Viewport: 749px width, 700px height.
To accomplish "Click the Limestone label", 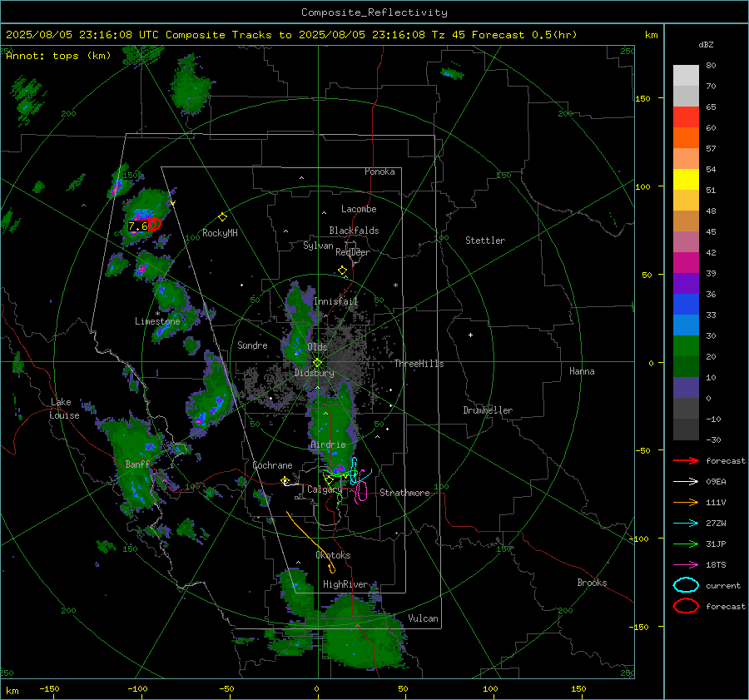I will [157, 321].
